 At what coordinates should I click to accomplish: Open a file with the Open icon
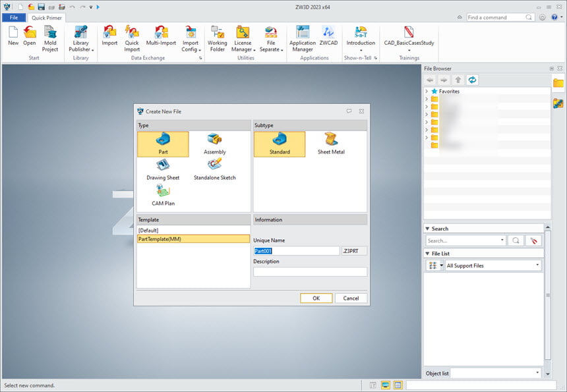pyautogui.click(x=30, y=36)
